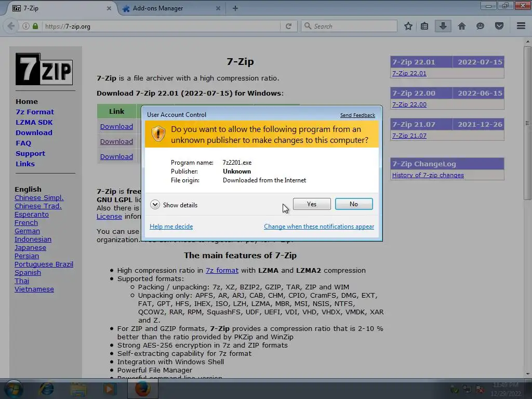Viewport: 532px width, 399px height.
Task: Open LZMA SDK sidebar link
Action: point(34,123)
